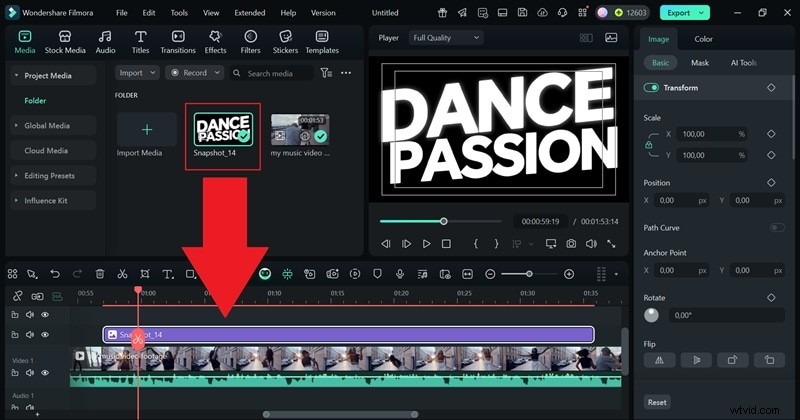Toggle player fullscreen icon
The image size is (800, 420).
[x=611, y=244]
